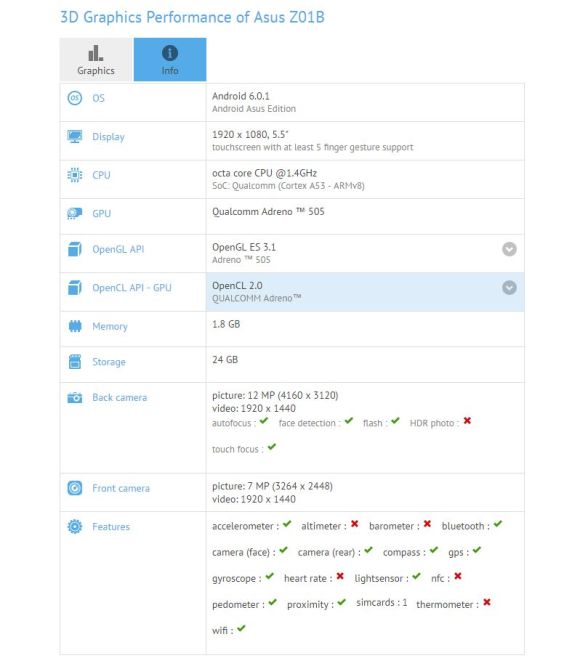Click the nfc red cross

[458, 576]
